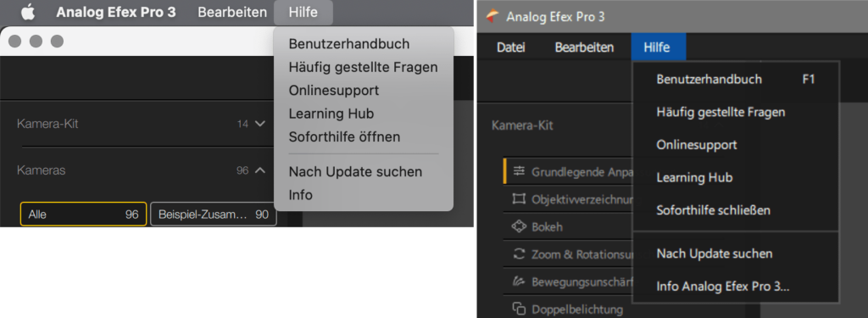This screenshot has width=868, height=318.
Task: Select the Objektivverzeichnung frame icon
Action: pyautogui.click(x=519, y=199)
